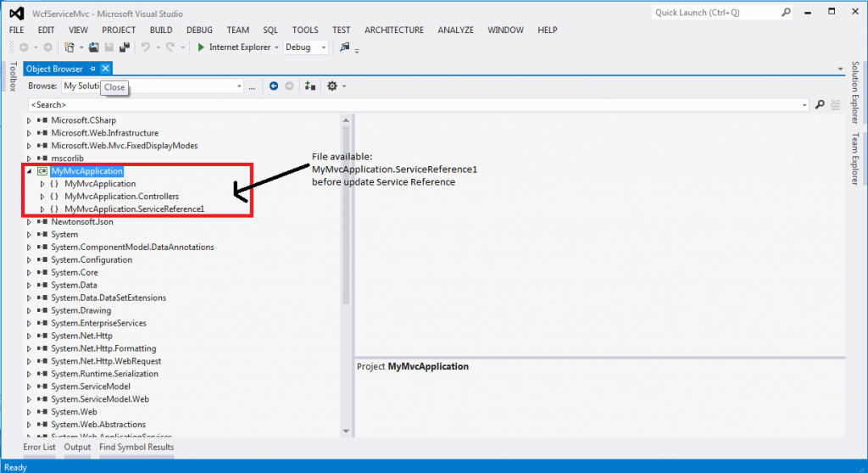Open the TOOLS menu

coord(305,30)
